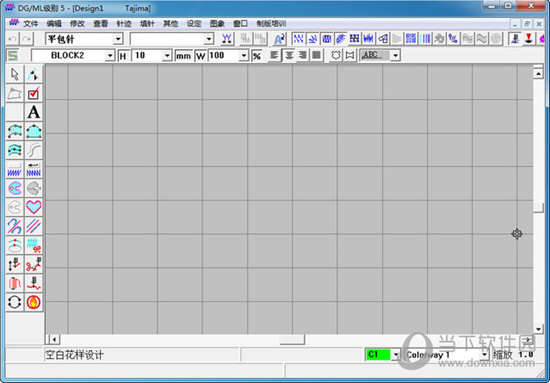Select the curved band with center line tool

tap(15, 150)
